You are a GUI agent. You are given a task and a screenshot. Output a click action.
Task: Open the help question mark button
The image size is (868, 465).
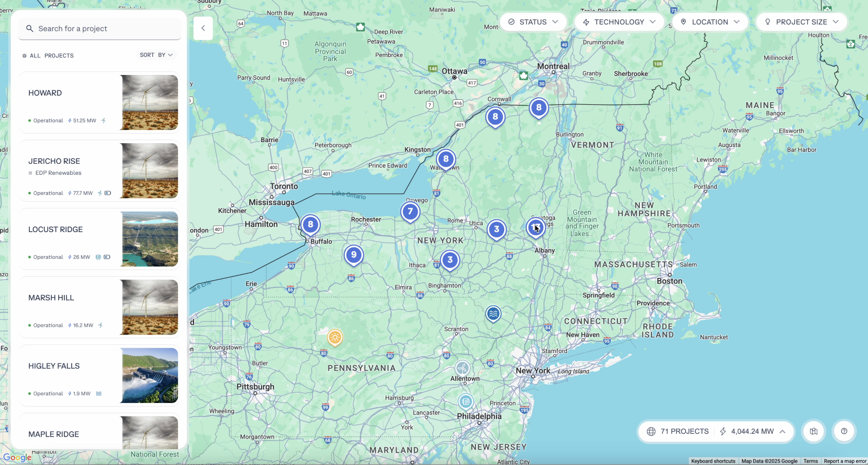click(x=844, y=431)
